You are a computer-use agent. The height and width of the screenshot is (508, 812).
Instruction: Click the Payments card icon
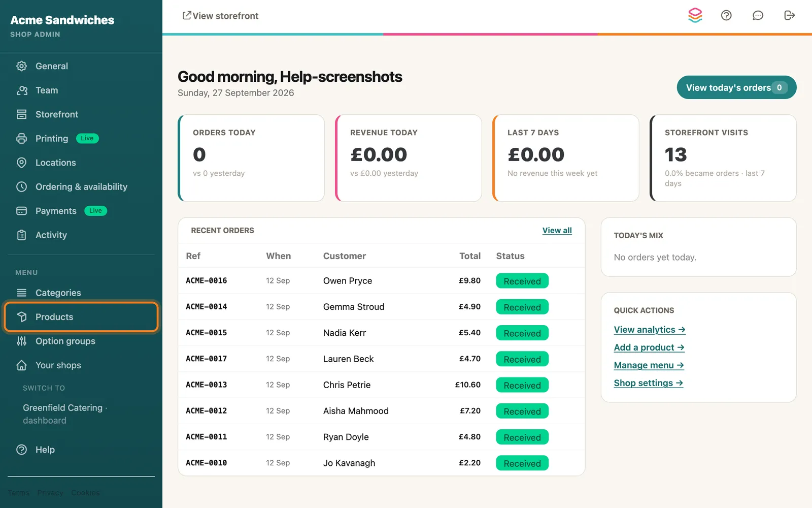tap(21, 211)
